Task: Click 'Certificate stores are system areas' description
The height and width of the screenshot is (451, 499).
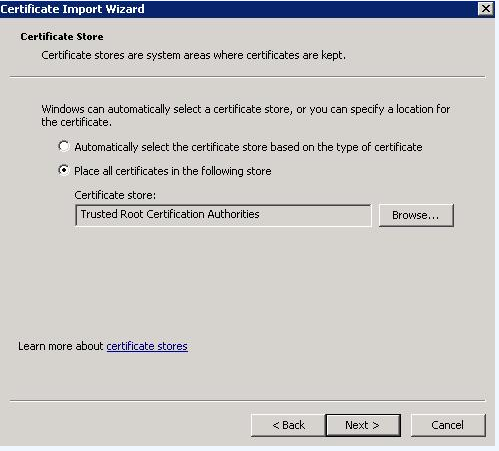Action: pyautogui.click(x=193, y=55)
